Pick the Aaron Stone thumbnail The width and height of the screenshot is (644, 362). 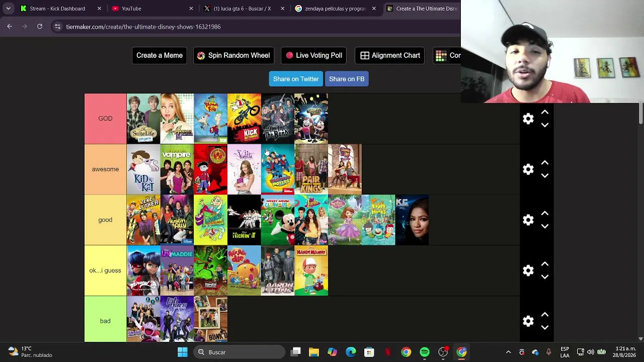coord(278,270)
